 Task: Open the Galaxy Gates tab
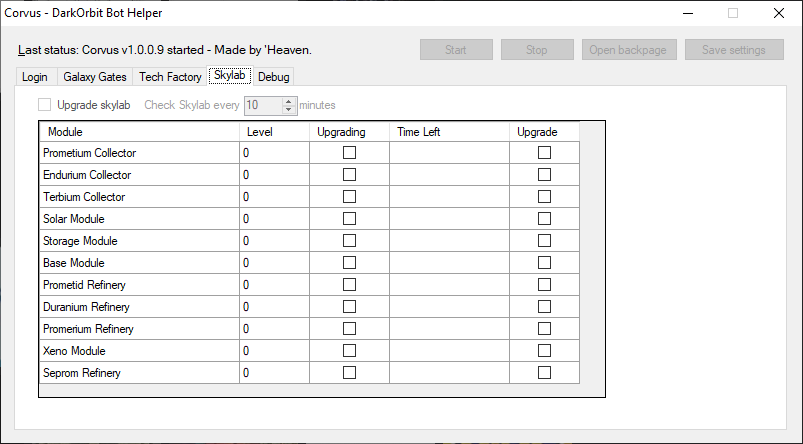pos(95,77)
